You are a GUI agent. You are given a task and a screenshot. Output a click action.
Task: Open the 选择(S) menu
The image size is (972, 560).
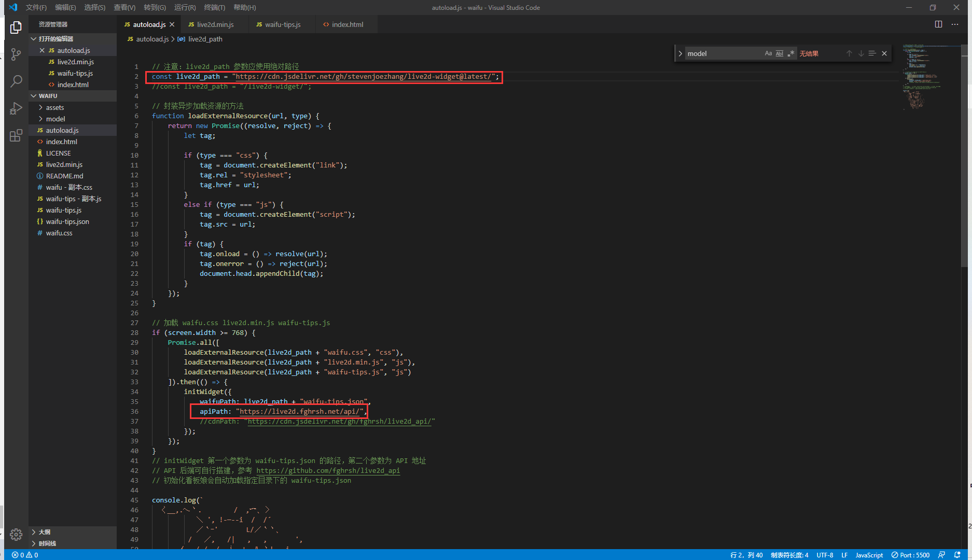(x=95, y=7)
